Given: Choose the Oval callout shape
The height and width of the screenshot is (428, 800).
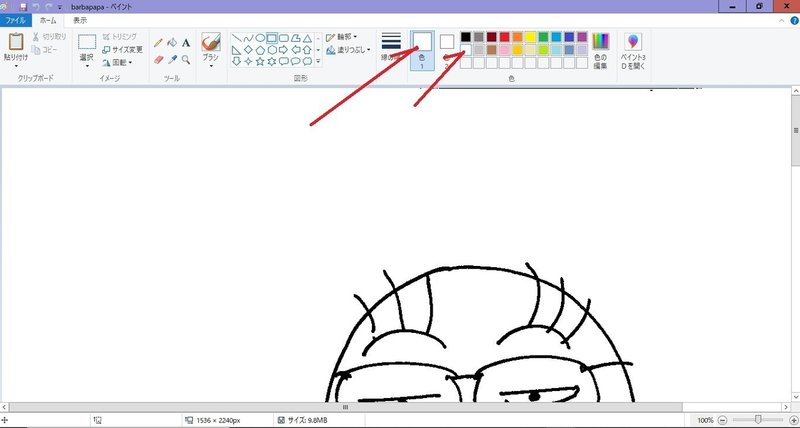Looking at the screenshot, I should (x=295, y=62).
